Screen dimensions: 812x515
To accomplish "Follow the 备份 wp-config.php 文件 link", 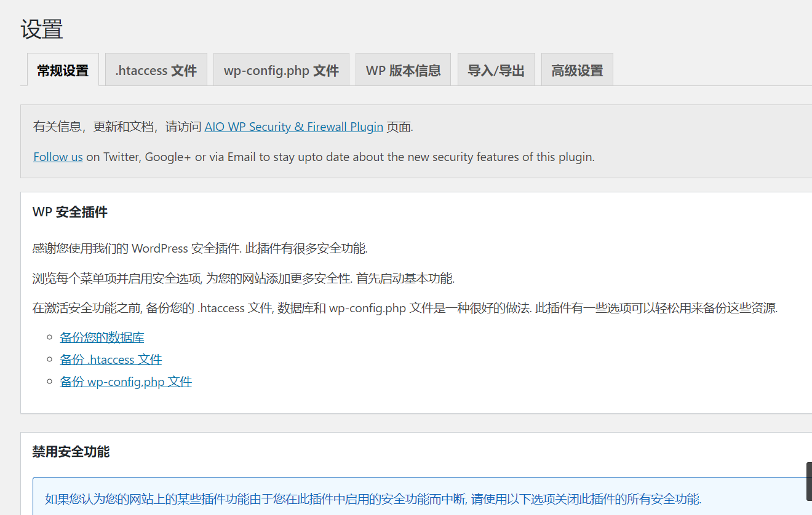I will coord(125,382).
